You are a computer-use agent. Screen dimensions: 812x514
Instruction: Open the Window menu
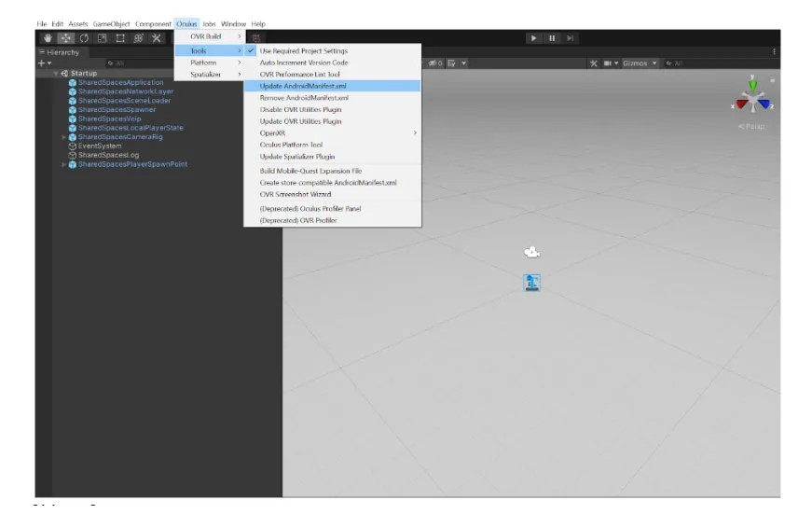coord(233,24)
